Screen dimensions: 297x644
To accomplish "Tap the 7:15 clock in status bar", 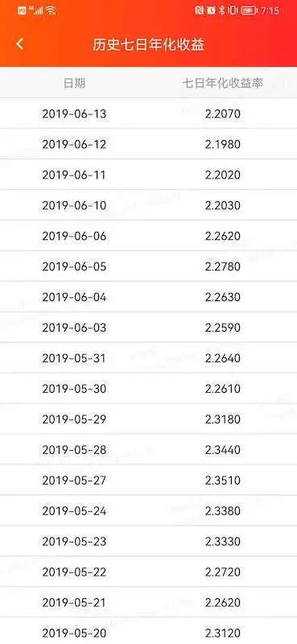I will [x=270, y=10].
